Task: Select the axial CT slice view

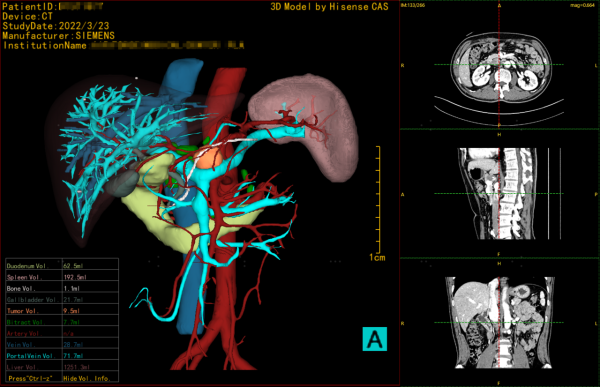Action: click(499, 66)
